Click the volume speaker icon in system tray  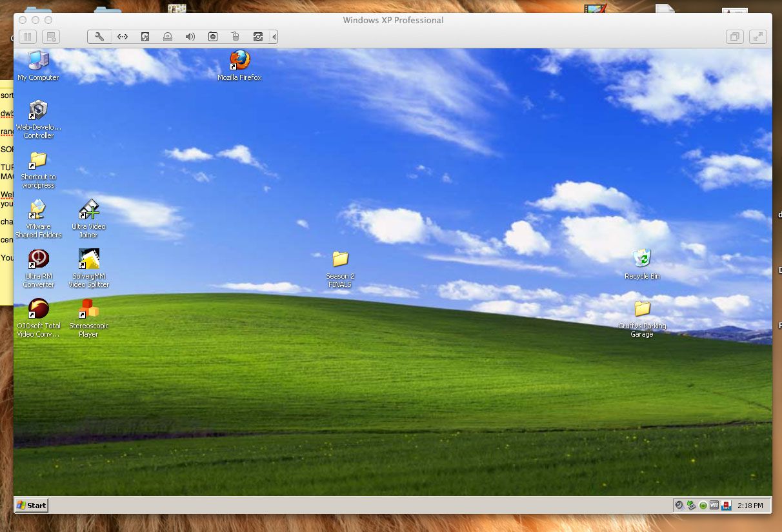[679, 506]
